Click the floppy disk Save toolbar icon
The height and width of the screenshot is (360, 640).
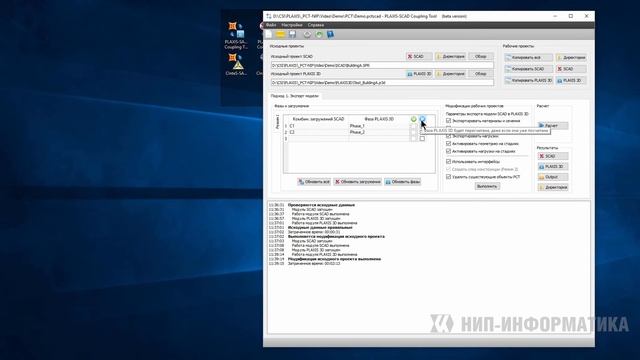click(x=292, y=35)
